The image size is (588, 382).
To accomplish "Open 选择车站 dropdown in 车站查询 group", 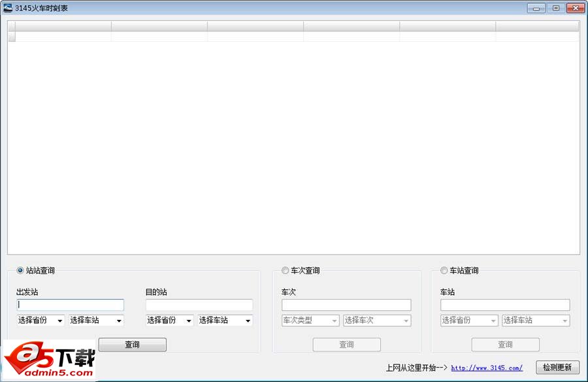I will 536,321.
